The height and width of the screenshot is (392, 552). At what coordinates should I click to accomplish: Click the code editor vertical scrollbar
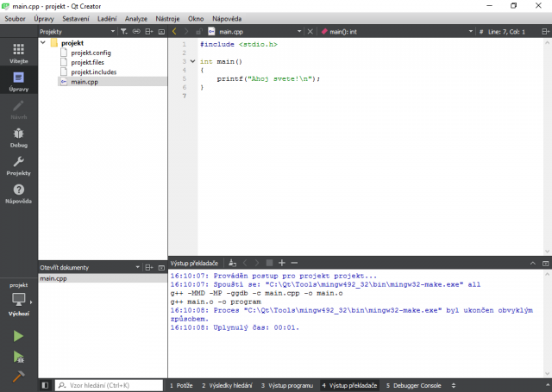pyautogui.click(x=547, y=146)
